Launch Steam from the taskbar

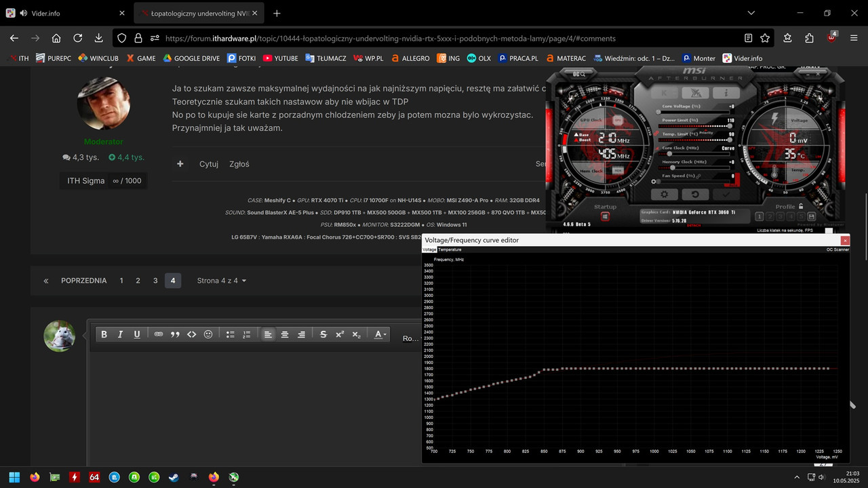coord(174,477)
